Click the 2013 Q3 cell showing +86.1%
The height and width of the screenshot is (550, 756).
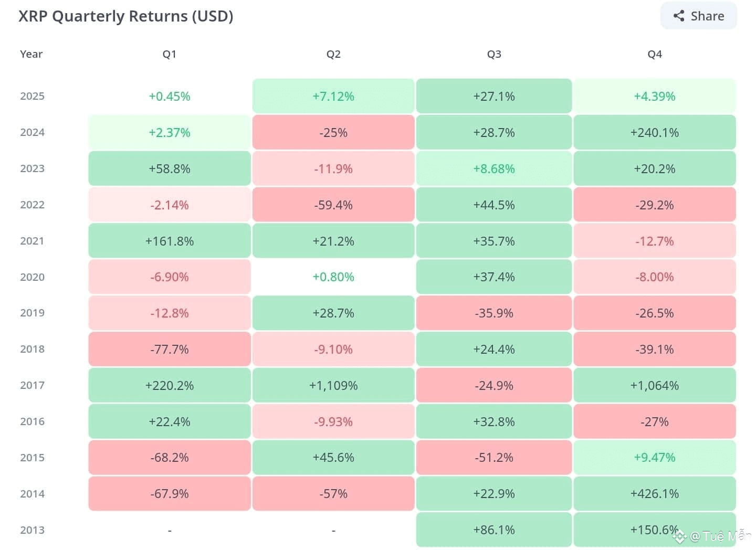tap(494, 530)
